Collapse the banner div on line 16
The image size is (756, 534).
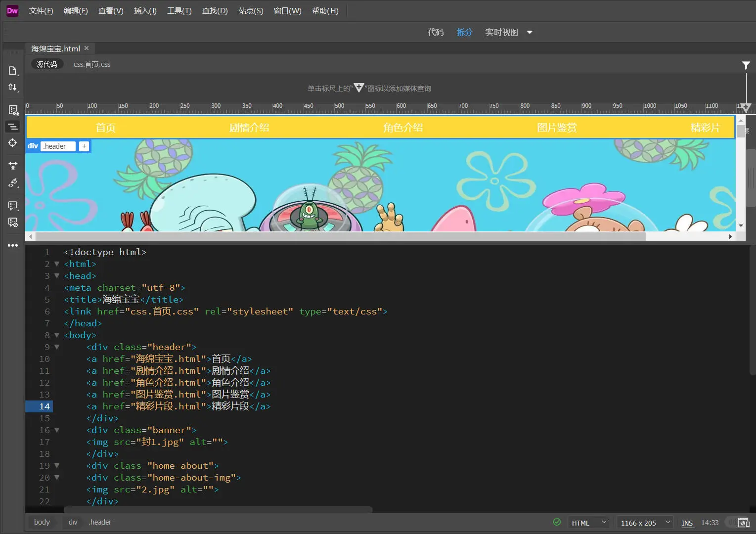click(x=57, y=430)
